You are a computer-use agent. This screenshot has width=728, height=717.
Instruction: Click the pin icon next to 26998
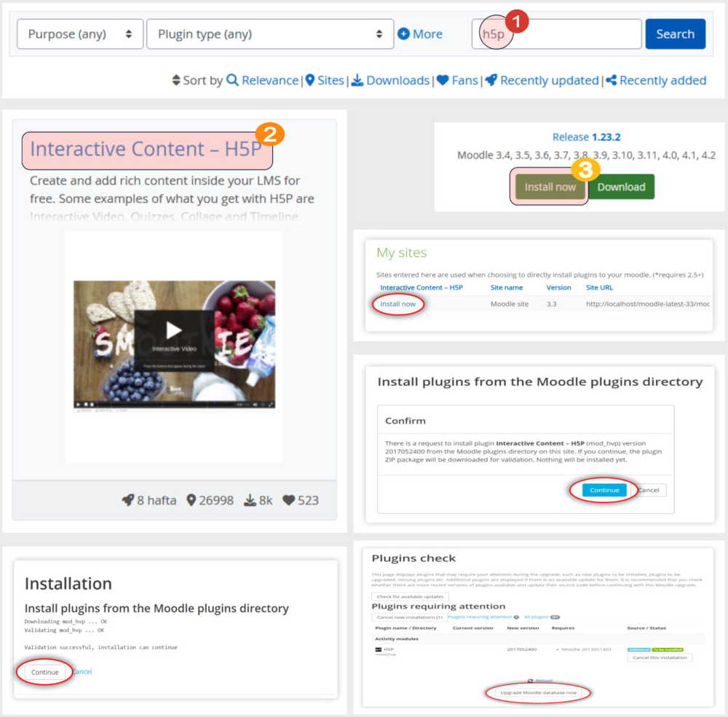[x=191, y=500]
